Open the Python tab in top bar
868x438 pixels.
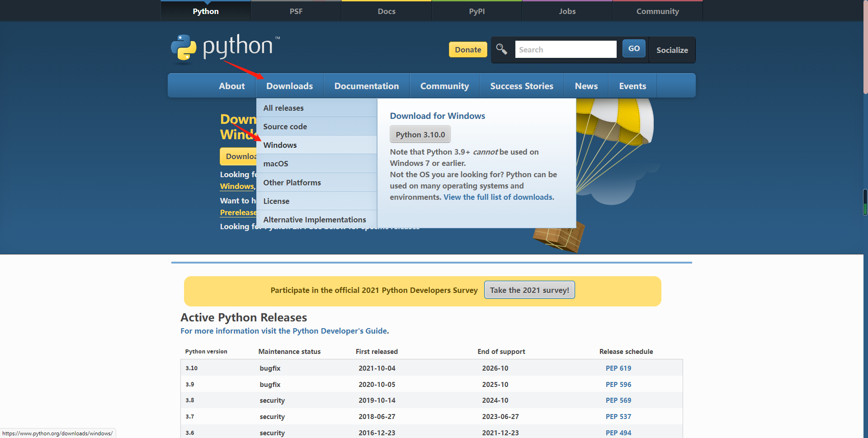tap(206, 11)
